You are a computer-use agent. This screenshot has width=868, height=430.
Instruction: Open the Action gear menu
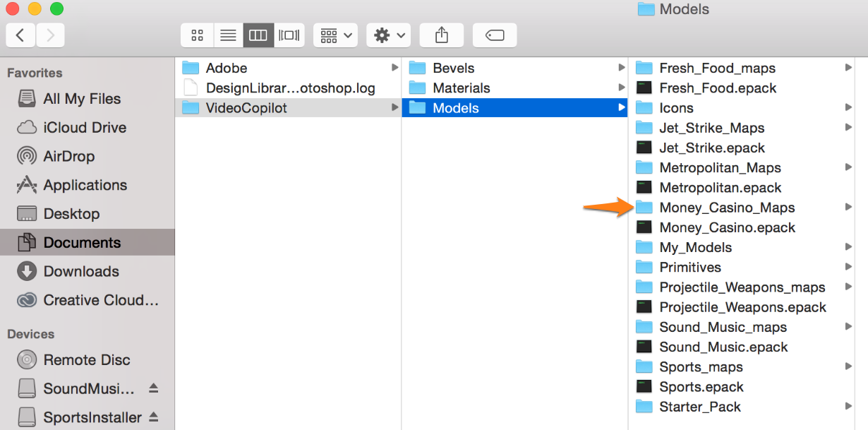(389, 35)
